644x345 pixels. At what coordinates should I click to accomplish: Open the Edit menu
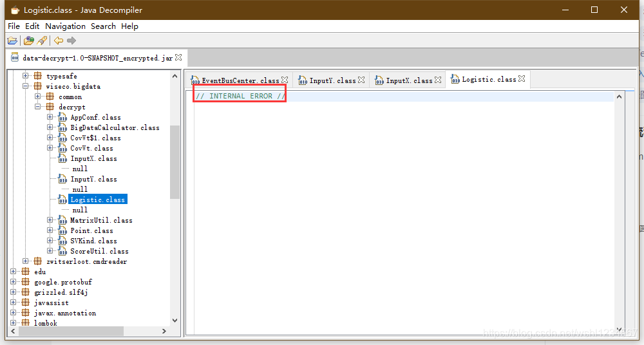tap(32, 26)
